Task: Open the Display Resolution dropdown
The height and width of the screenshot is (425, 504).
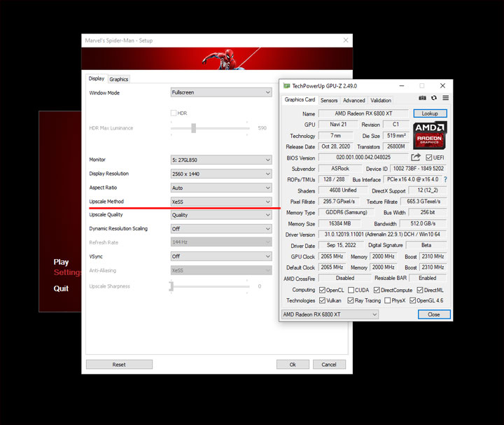Action: coord(221,174)
